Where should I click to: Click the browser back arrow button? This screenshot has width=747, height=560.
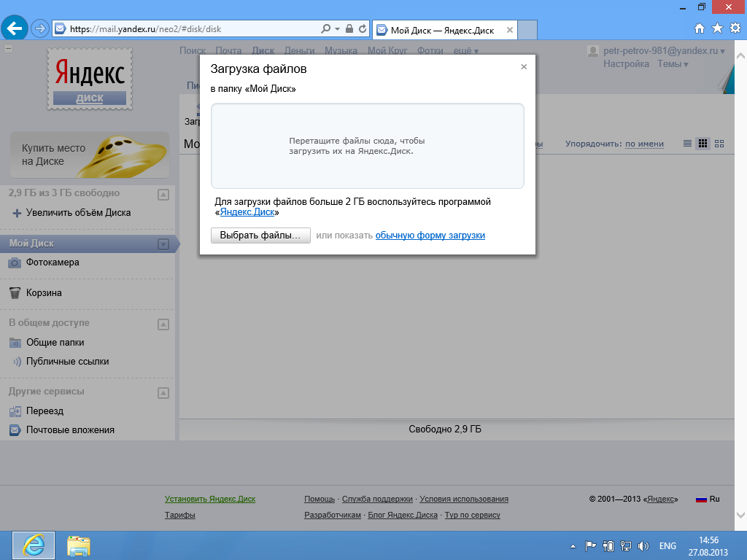(15, 28)
